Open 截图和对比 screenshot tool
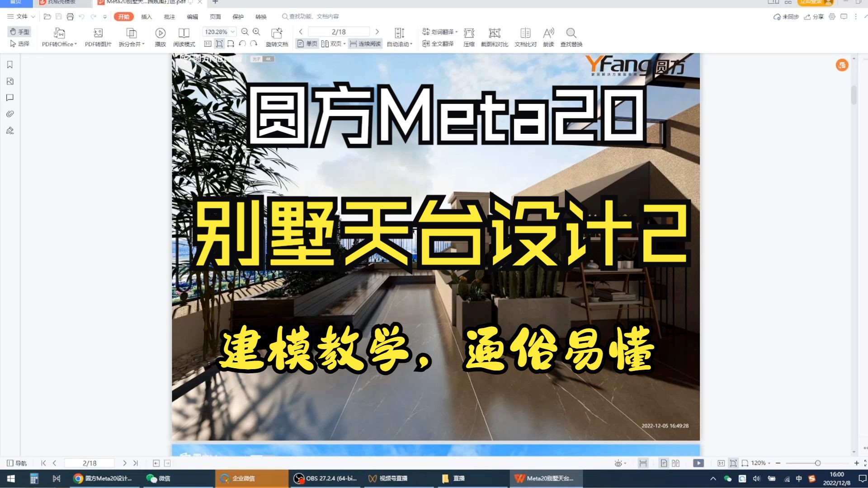The image size is (868, 488). pyautogui.click(x=495, y=37)
